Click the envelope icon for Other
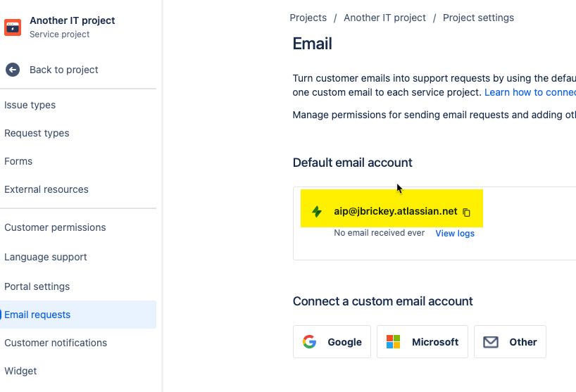Screen dimensions: 576x392 coord(490,342)
